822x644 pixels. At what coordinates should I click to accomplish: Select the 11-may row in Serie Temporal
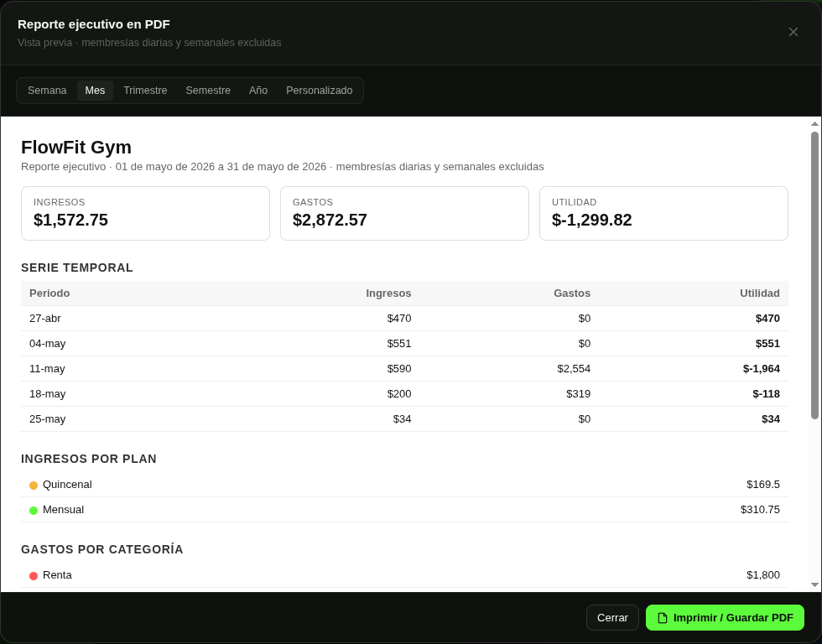404,369
